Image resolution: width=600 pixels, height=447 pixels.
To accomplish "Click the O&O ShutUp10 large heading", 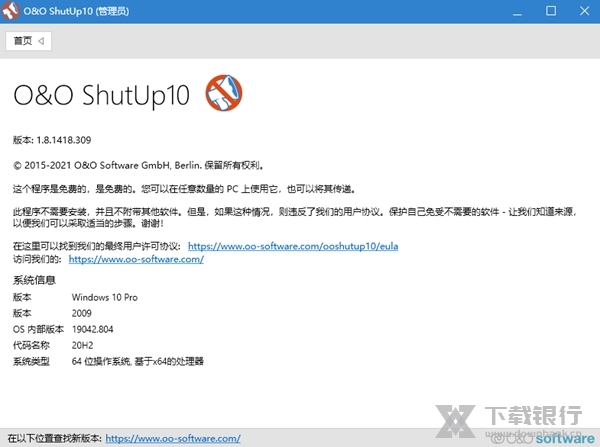I will coord(101,95).
